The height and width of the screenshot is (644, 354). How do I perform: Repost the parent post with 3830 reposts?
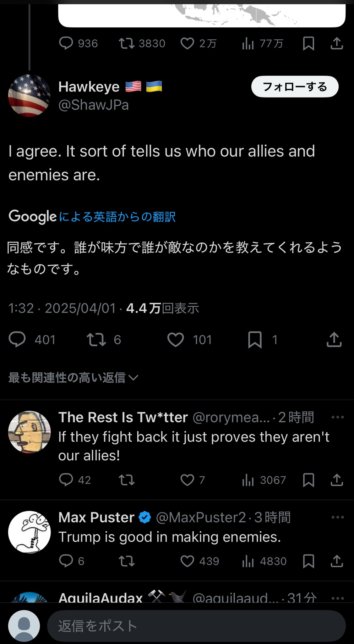[x=127, y=43]
